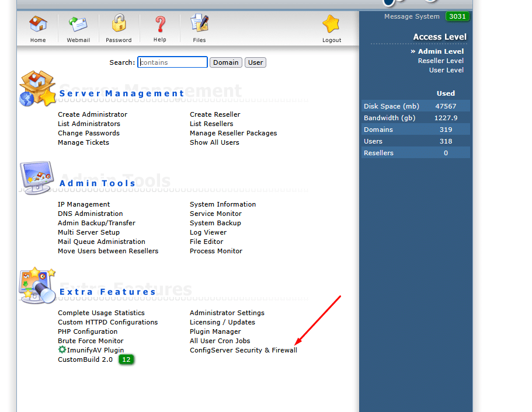Click the Extra Features icon
Screen dimensions: 532x412
coord(37,285)
